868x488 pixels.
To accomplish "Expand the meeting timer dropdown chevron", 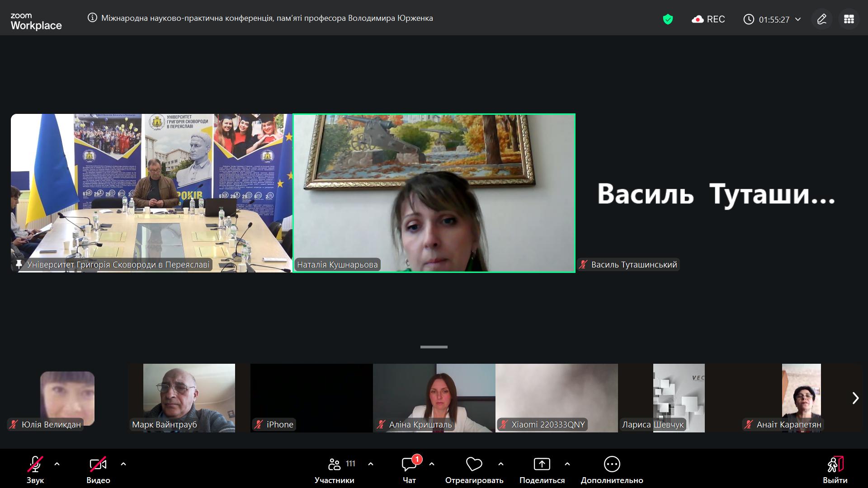I will coord(798,19).
